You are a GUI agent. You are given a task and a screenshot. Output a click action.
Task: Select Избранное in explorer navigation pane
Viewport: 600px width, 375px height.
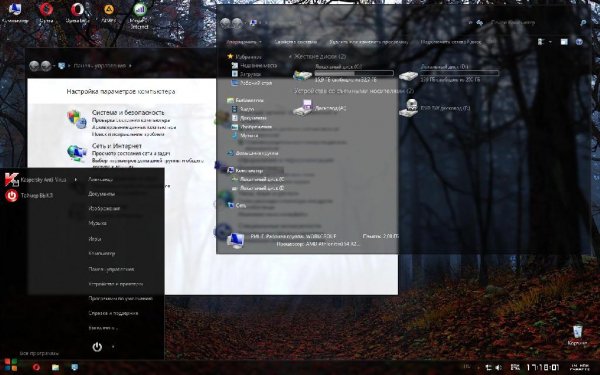tap(245, 57)
